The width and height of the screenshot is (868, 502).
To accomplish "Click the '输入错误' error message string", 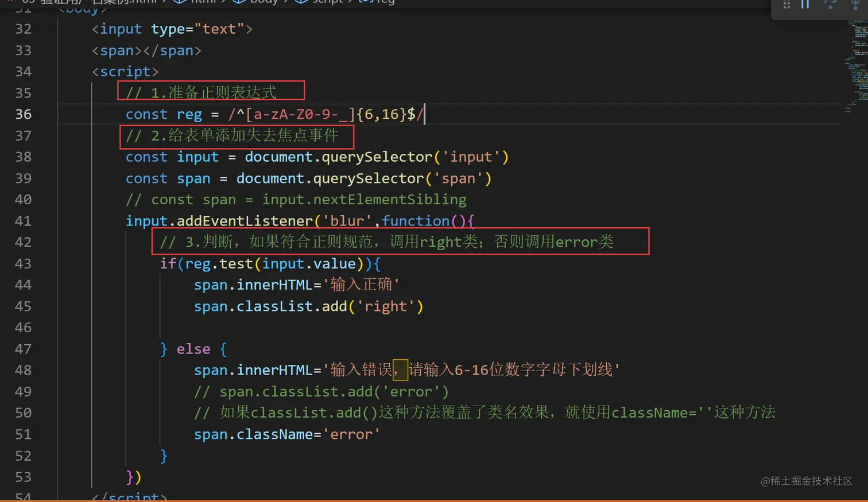I will coord(471,370).
